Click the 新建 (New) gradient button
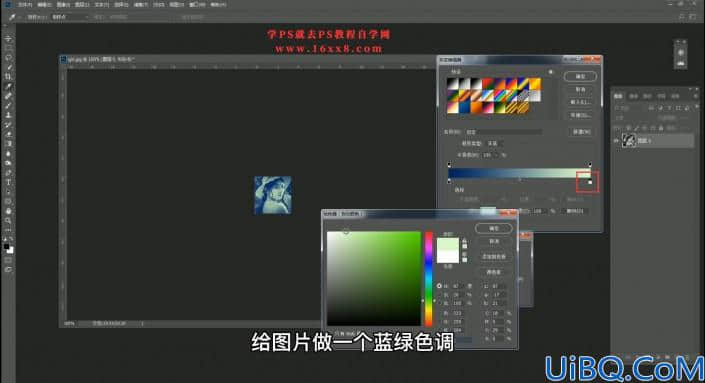Viewport: 705px width, 383px height. [x=581, y=132]
